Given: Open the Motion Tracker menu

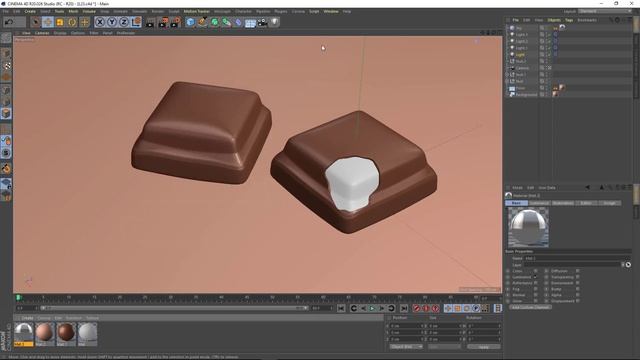Looking at the screenshot, I should (197, 11).
